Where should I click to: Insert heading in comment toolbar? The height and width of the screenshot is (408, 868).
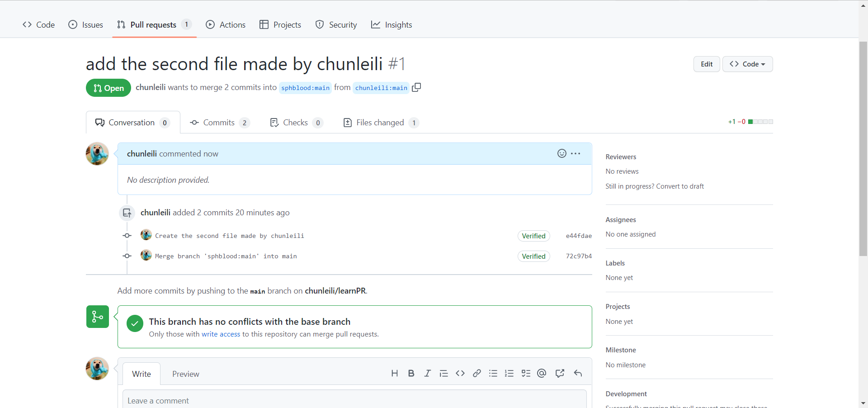[395, 373]
